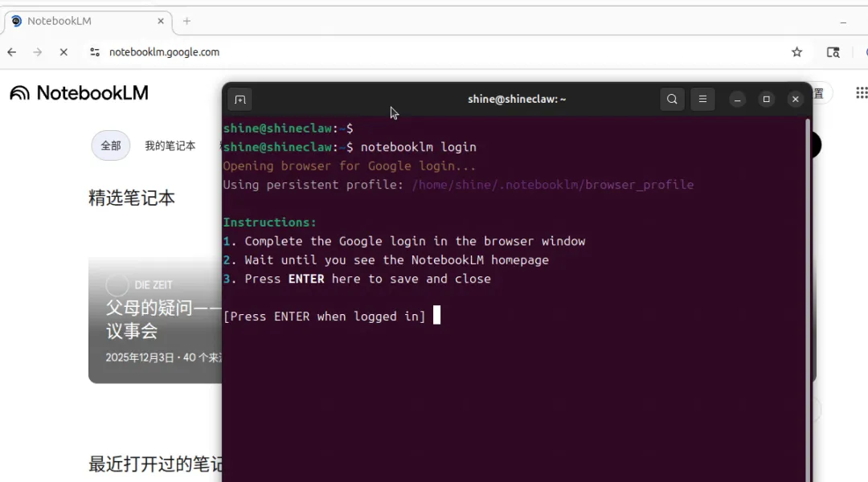Screen dimensions: 868x482
Task: Close the NotebookLM browser tab
Action: (161, 21)
